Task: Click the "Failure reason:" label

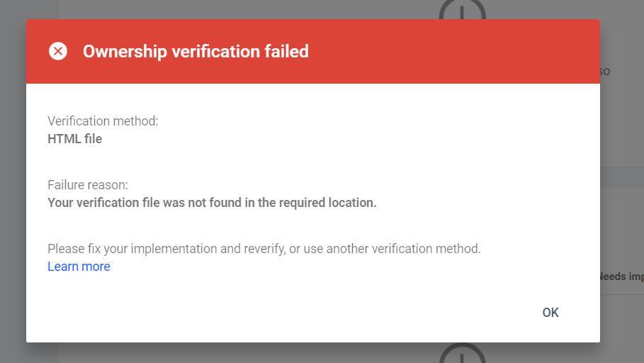Action: [x=88, y=185]
